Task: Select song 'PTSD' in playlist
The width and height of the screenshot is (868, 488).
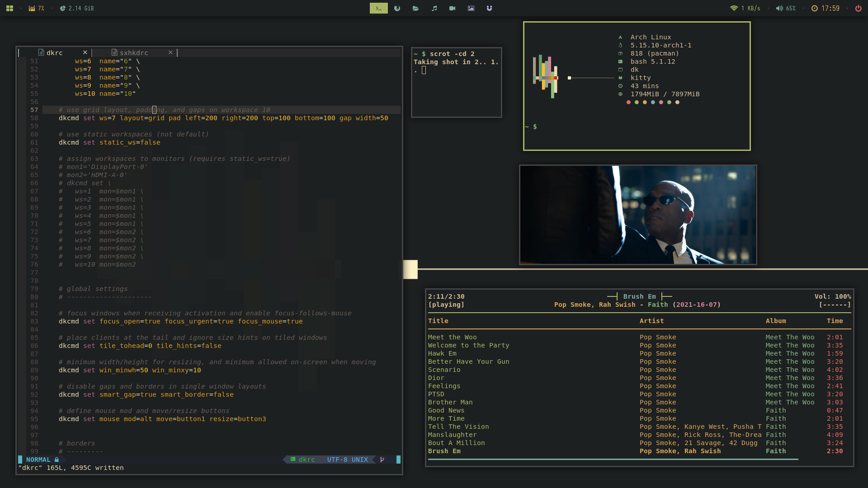Action: click(436, 394)
